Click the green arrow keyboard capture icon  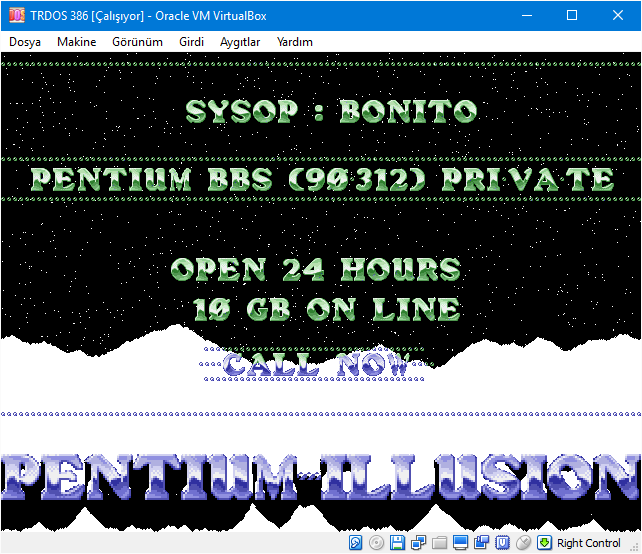[545, 543]
